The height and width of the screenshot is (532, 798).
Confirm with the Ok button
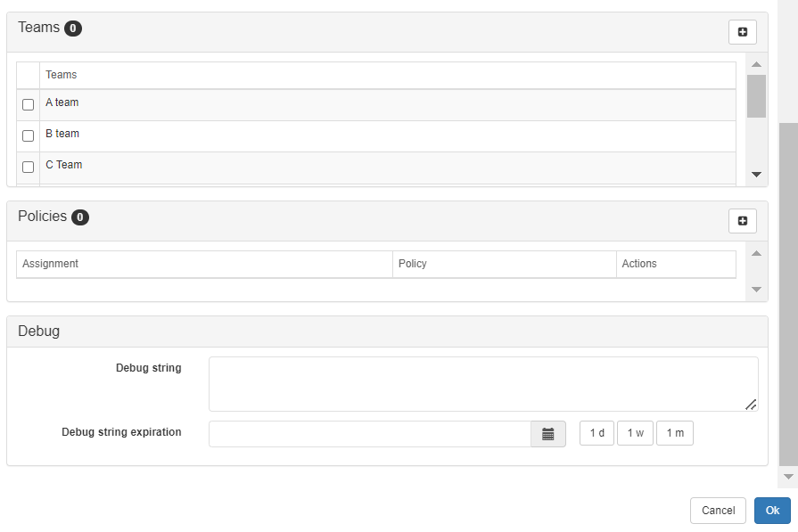[x=772, y=510]
